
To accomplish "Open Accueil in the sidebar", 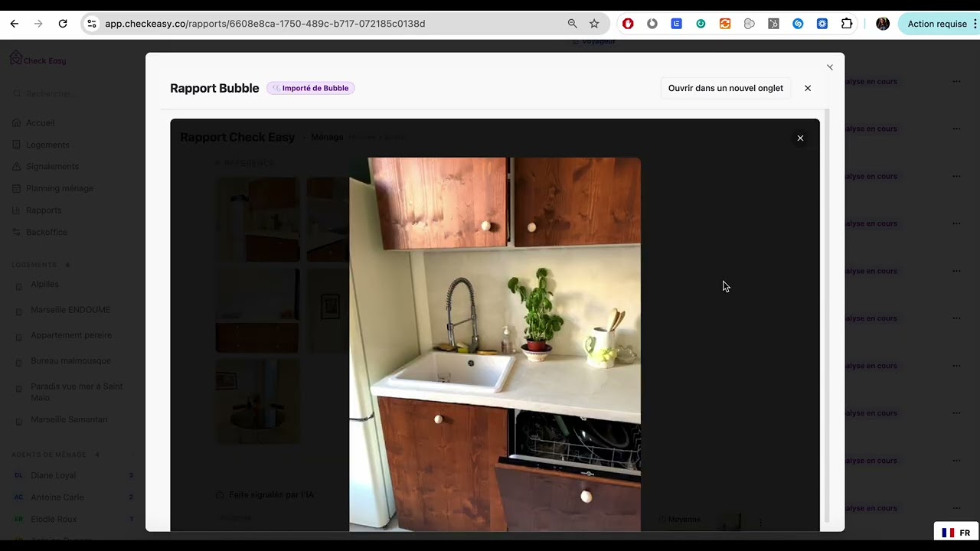I will pos(40,122).
